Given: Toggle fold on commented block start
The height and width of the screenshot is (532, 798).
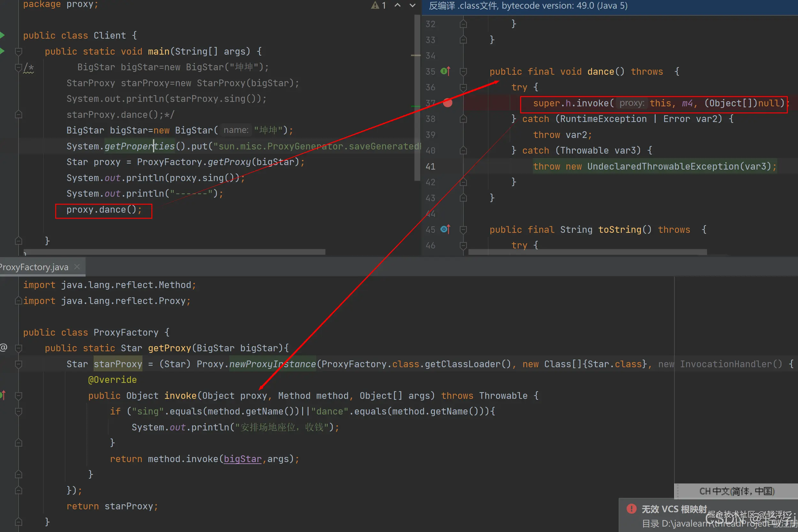Looking at the screenshot, I should pos(19,67).
